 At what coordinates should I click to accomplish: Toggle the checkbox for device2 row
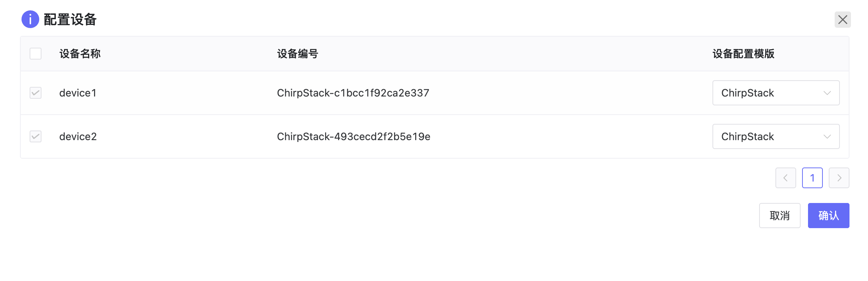(36, 136)
